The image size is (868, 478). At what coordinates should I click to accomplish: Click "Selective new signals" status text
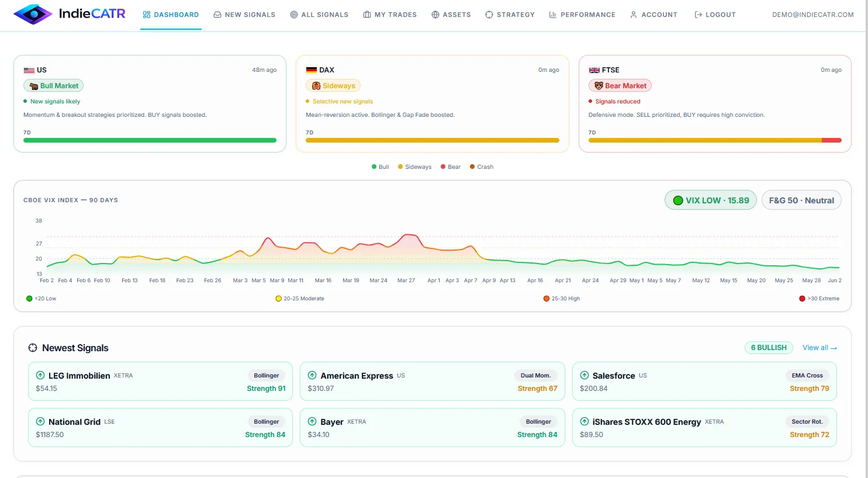pos(343,102)
